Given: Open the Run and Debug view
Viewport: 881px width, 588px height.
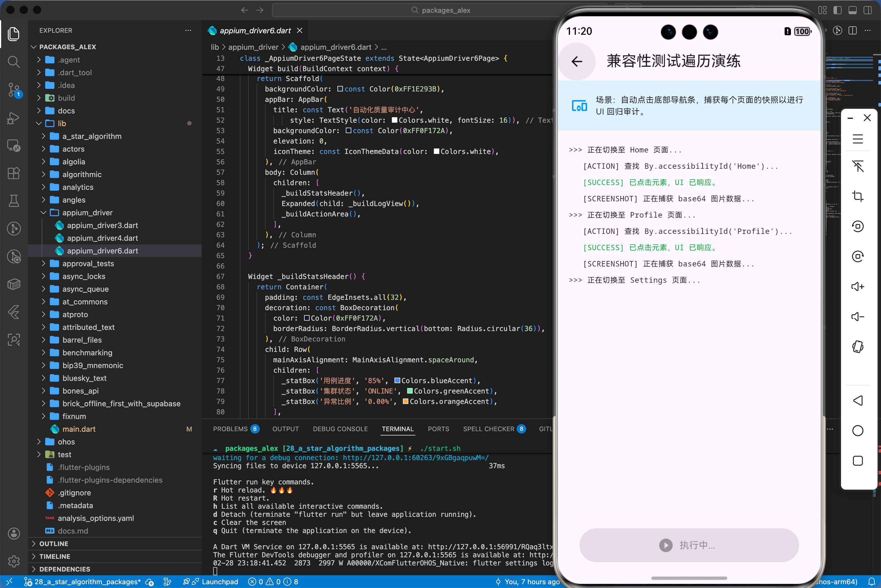Looking at the screenshot, I should tap(14, 118).
